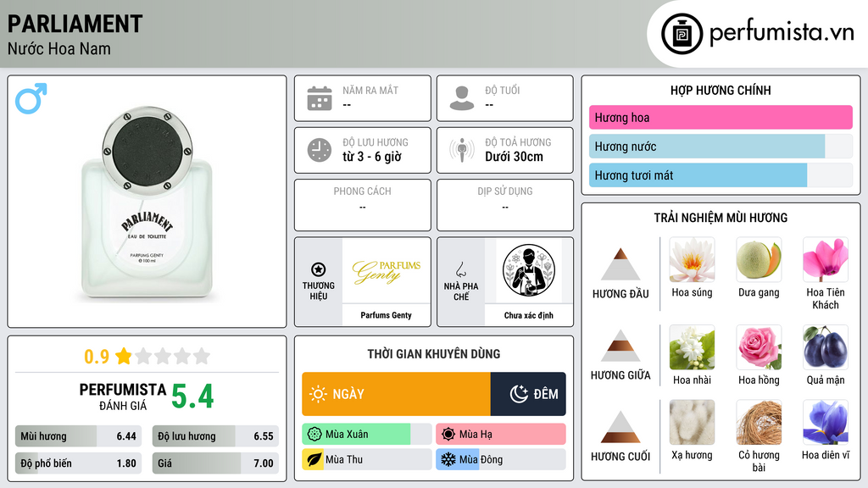Click the Độ phổ biến 1.80 score bar
This screenshot has height=488, width=868.
pos(78,463)
